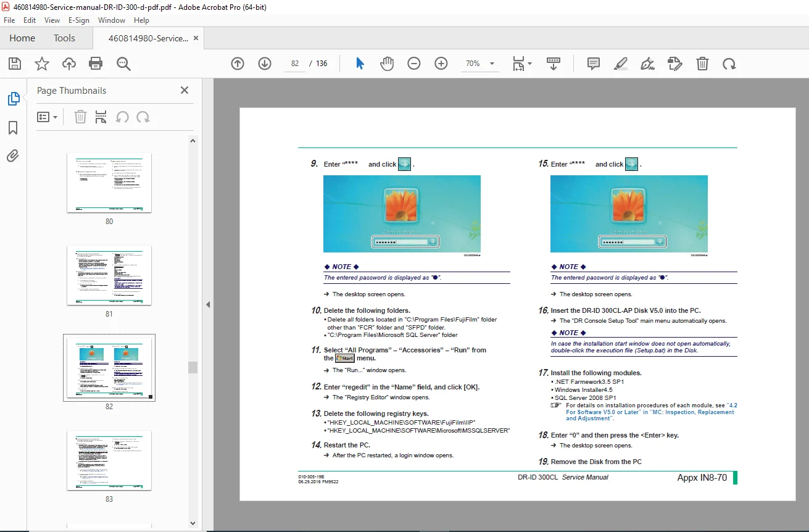Image resolution: width=809 pixels, height=532 pixels.
Task: Toggle scrolling mode keyboard icon
Action: coord(554,64)
